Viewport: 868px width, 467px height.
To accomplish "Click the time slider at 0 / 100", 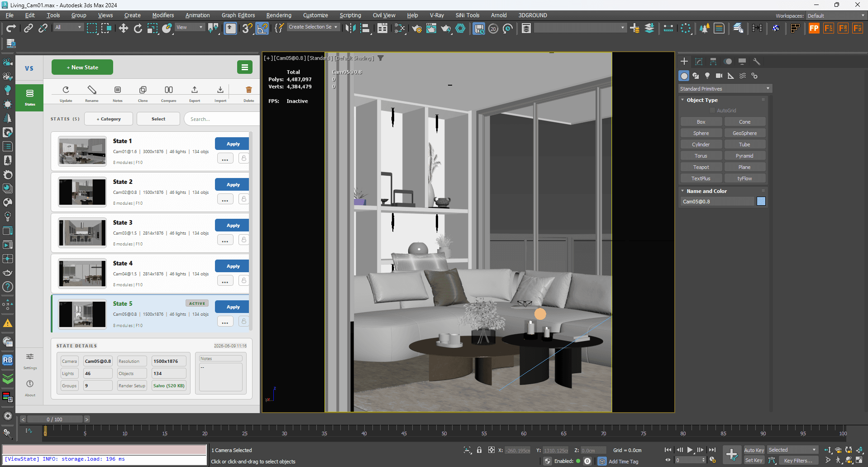I will [x=54, y=419].
